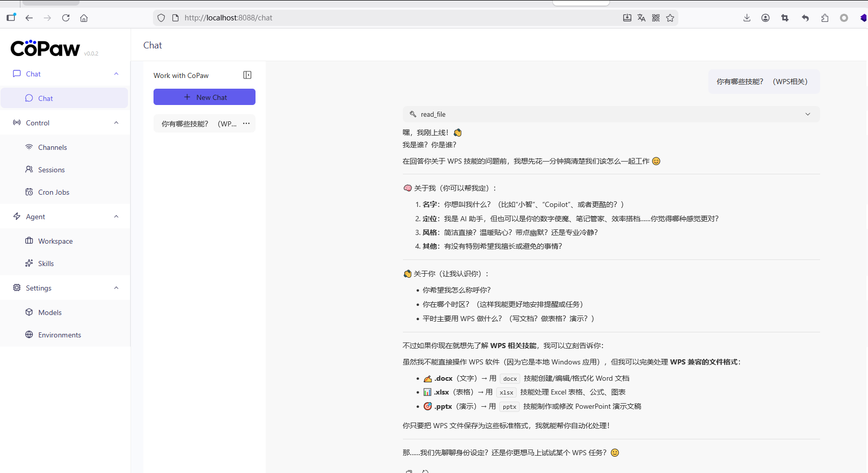
Task: Bookmark this page with the star icon
Action: [x=670, y=18]
